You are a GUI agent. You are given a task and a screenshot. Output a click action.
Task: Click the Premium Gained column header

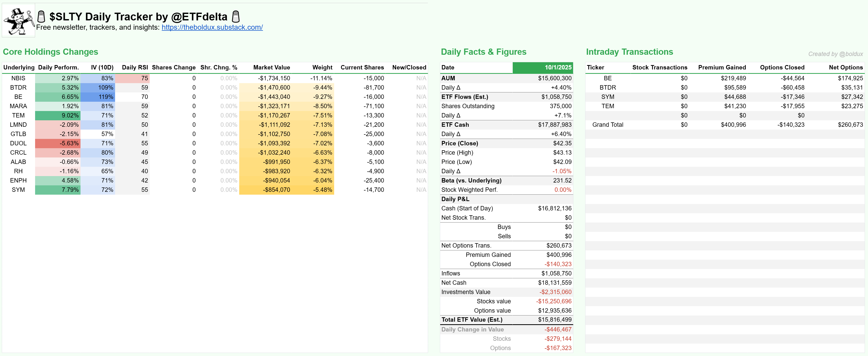click(722, 67)
